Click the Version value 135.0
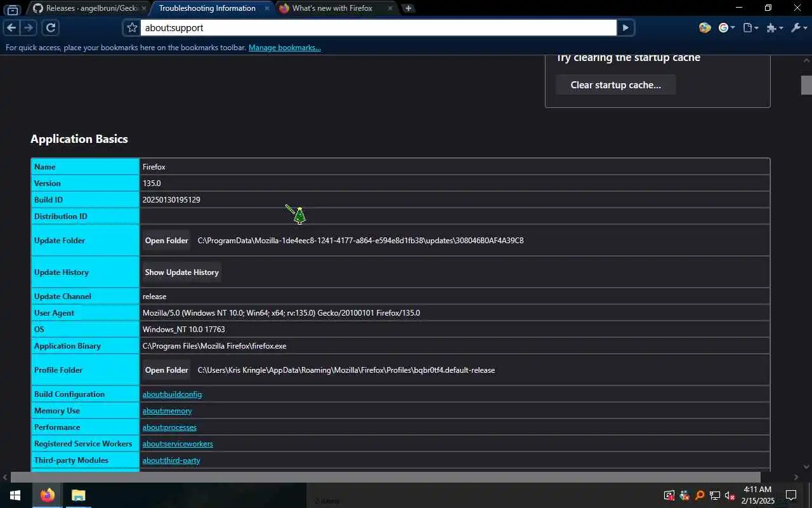 (x=152, y=184)
